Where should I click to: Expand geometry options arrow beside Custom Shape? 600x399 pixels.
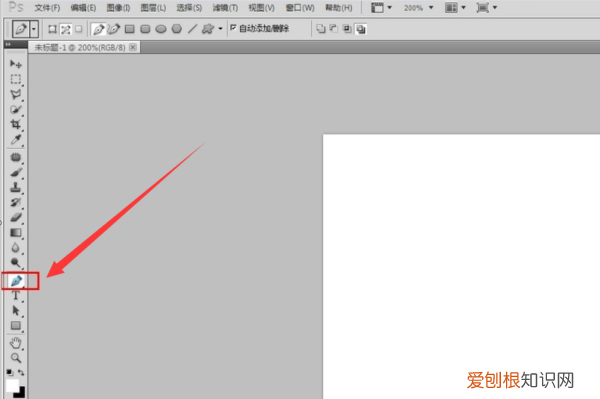220,29
